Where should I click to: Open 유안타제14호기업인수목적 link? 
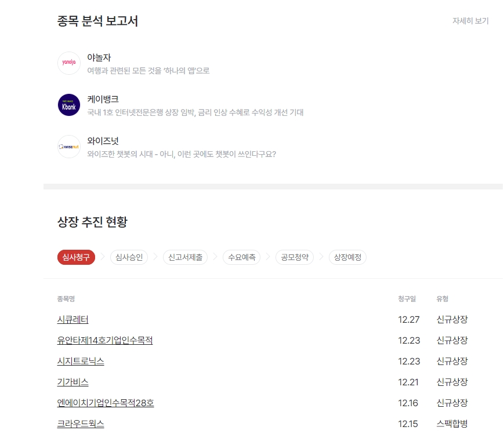point(105,341)
